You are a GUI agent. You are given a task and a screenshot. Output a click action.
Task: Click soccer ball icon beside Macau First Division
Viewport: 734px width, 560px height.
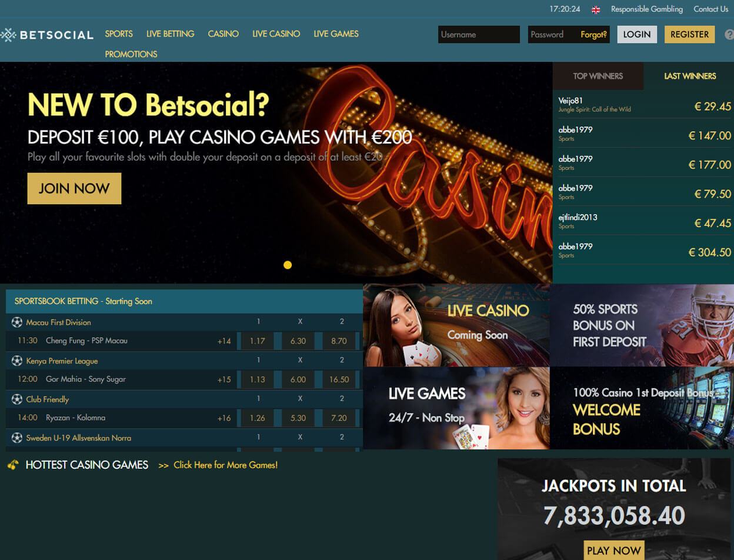[17, 322]
